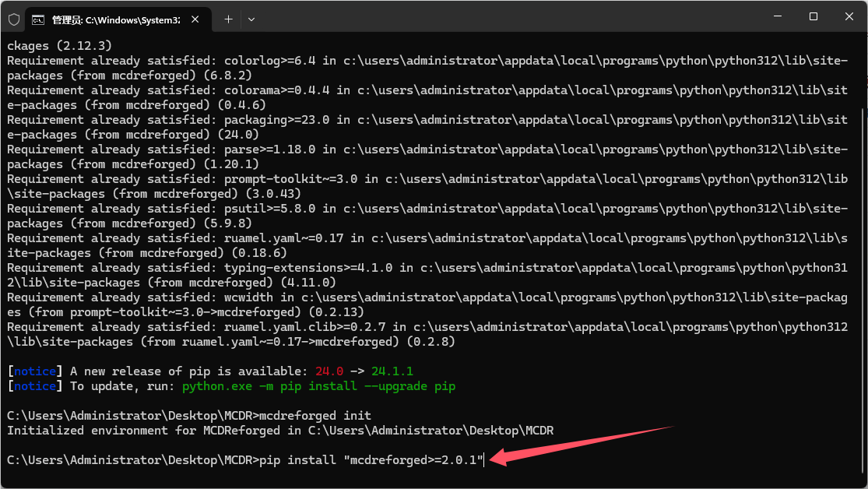Viewport: 868px width, 489px height.
Task: Click the "parse>=1.18.0" requirement text
Action: pyautogui.click(x=269, y=149)
